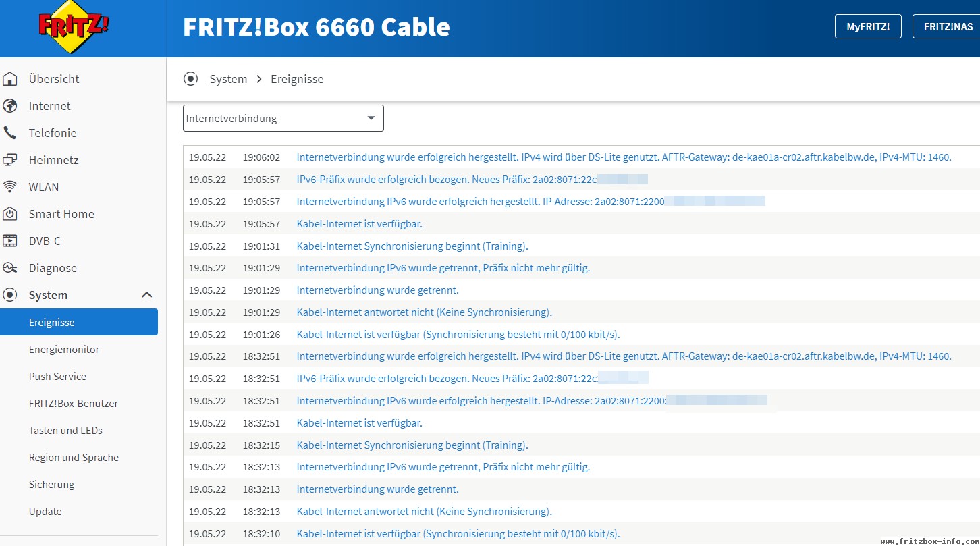Open 19:05:57 Internetverbindung IPv6 hergestellt event
980x546 pixels.
point(530,201)
